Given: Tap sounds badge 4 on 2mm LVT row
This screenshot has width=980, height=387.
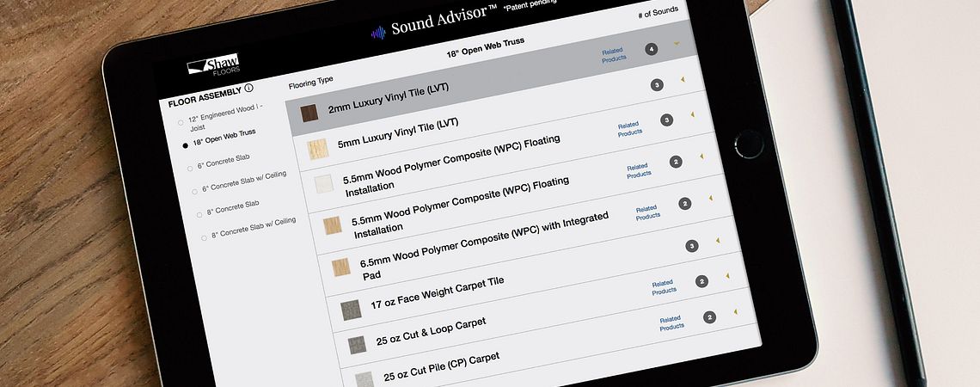Looking at the screenshot, I should [652, 49].
